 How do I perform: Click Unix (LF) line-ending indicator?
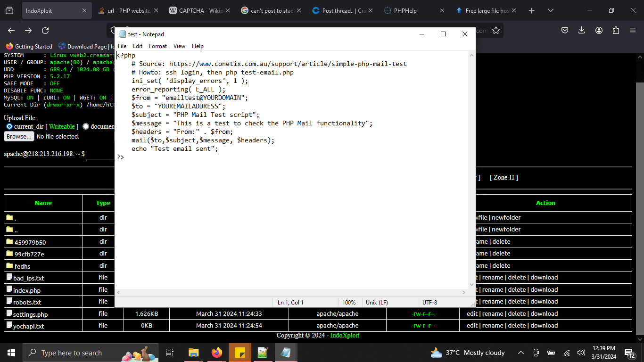point(376,302)
